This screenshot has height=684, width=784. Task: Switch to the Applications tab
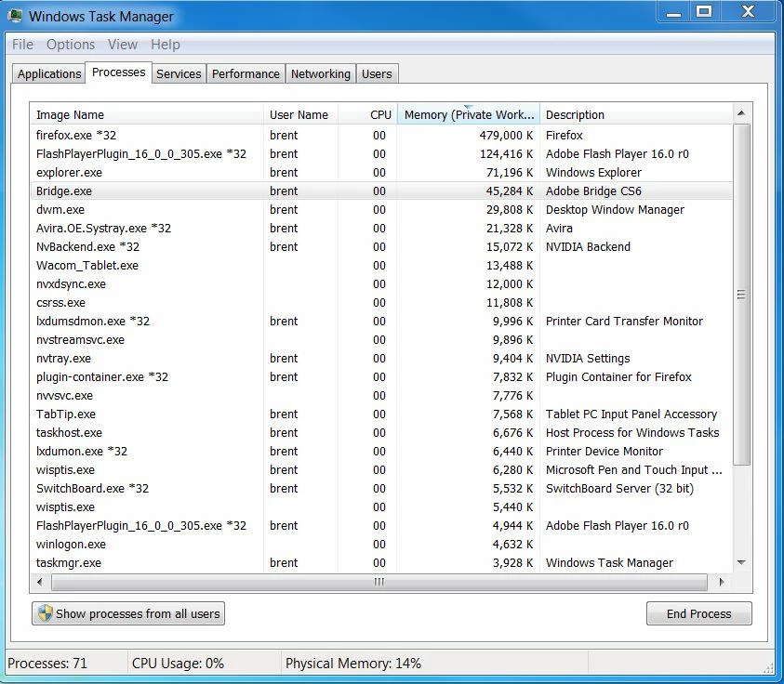coord(49,74)
